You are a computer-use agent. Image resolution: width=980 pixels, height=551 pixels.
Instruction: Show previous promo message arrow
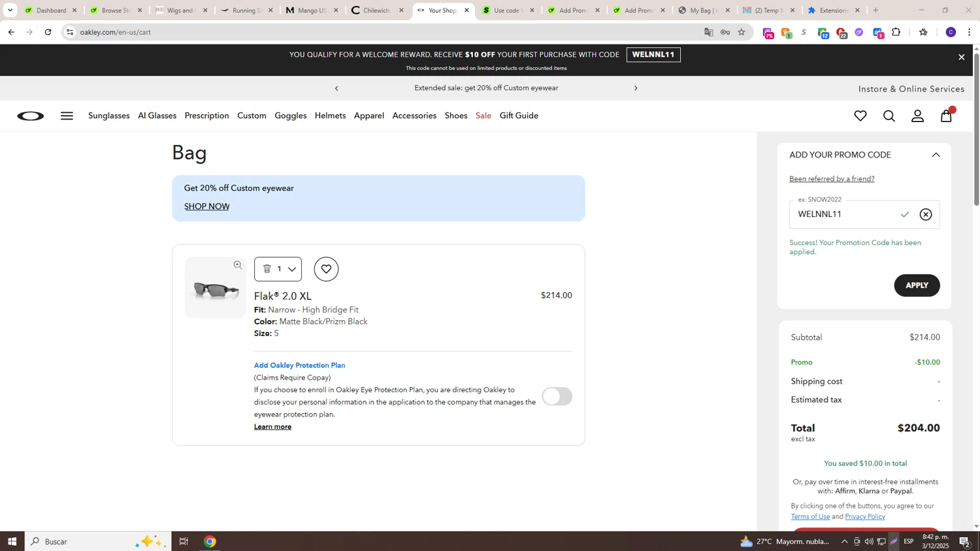point(336,88)
